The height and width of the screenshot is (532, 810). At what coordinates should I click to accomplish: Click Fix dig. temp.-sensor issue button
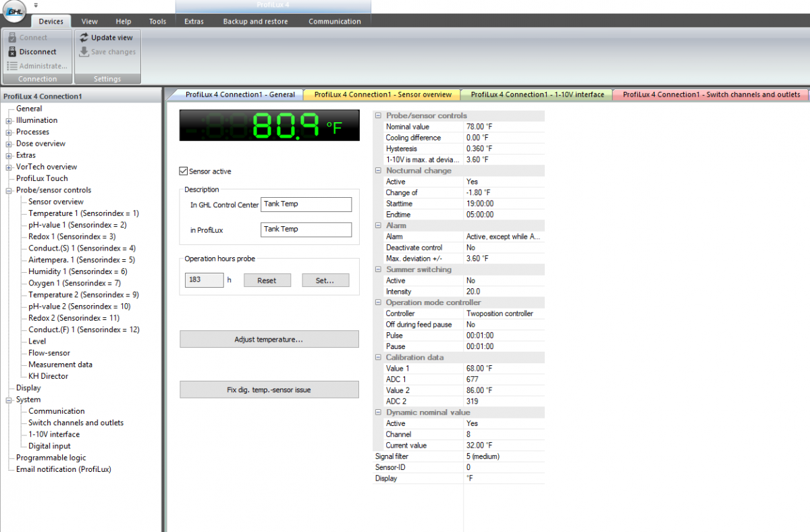[269, 390]
